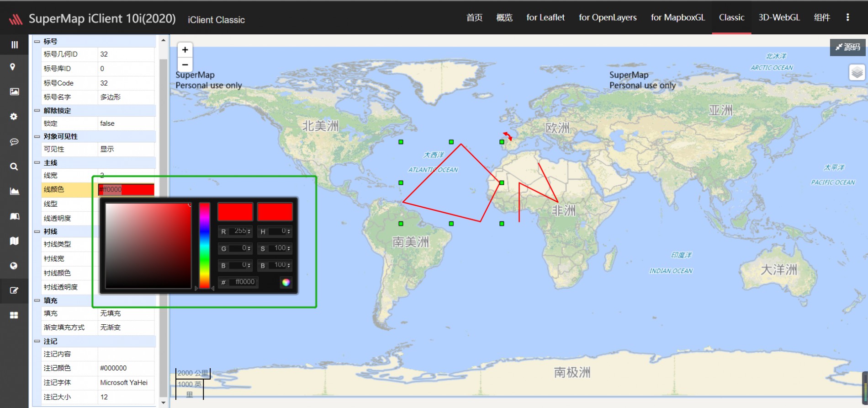Click the current color red swatch on right

tap(275, 212)
